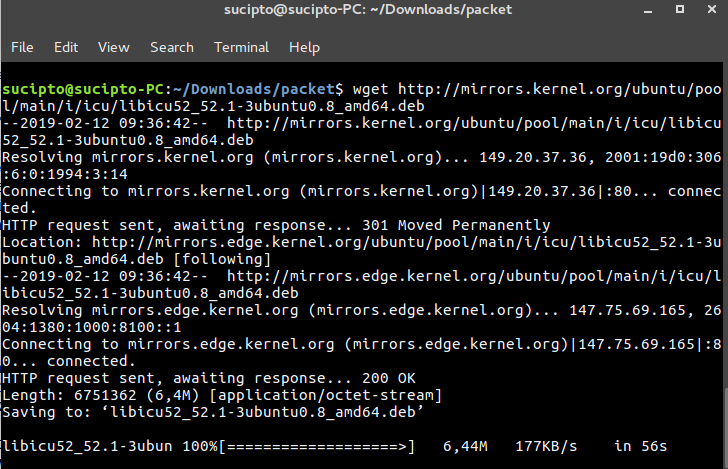Open the Search menu
Screen dimensions: 728x469
coord(172,47)
